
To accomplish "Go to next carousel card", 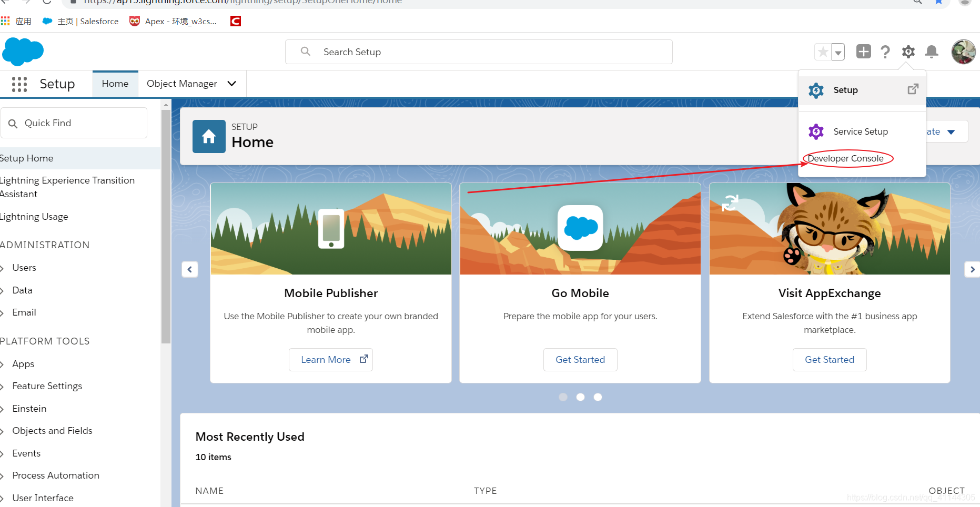I will tap(972, 269).
